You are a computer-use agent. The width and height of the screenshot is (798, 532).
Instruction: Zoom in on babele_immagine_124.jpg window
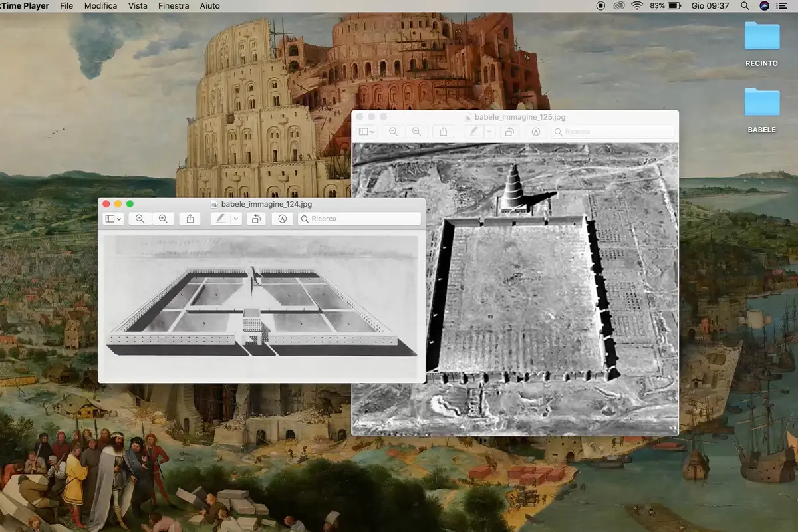click(163, 219)
